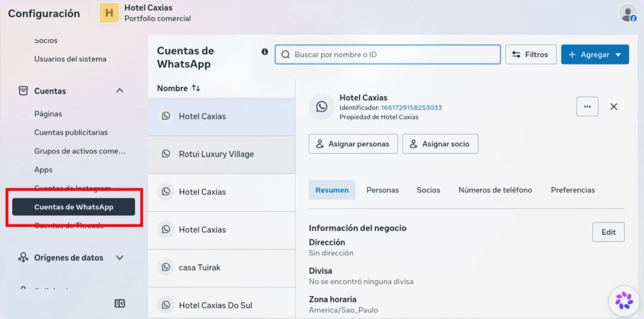Click the identifier link 1661729158253033
Viewport: 644px width, 319px height.
point(411,108)
